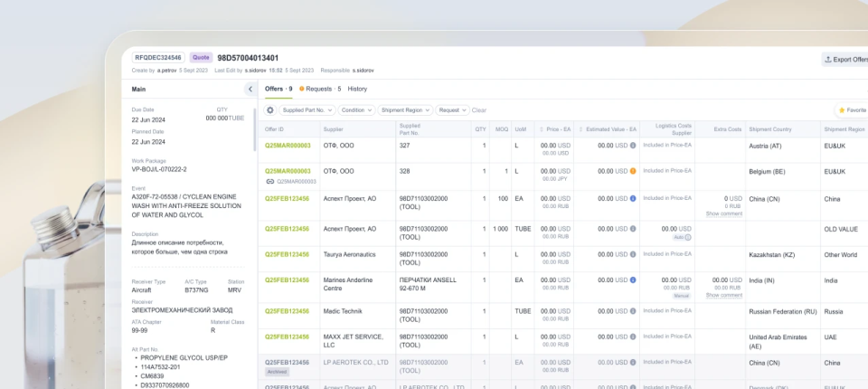Click Export Offers button

(x=845, y=59)
